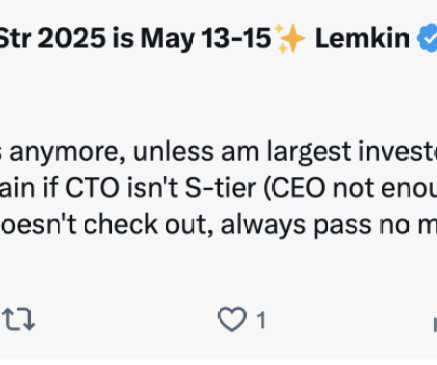Click the blue verified badge next to Lemkin
437x365 pixels.
point(427,38)
